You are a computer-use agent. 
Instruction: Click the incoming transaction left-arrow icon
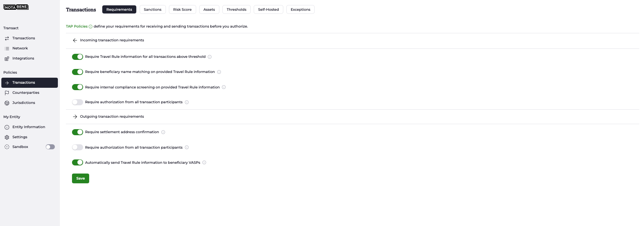[75, 40]
